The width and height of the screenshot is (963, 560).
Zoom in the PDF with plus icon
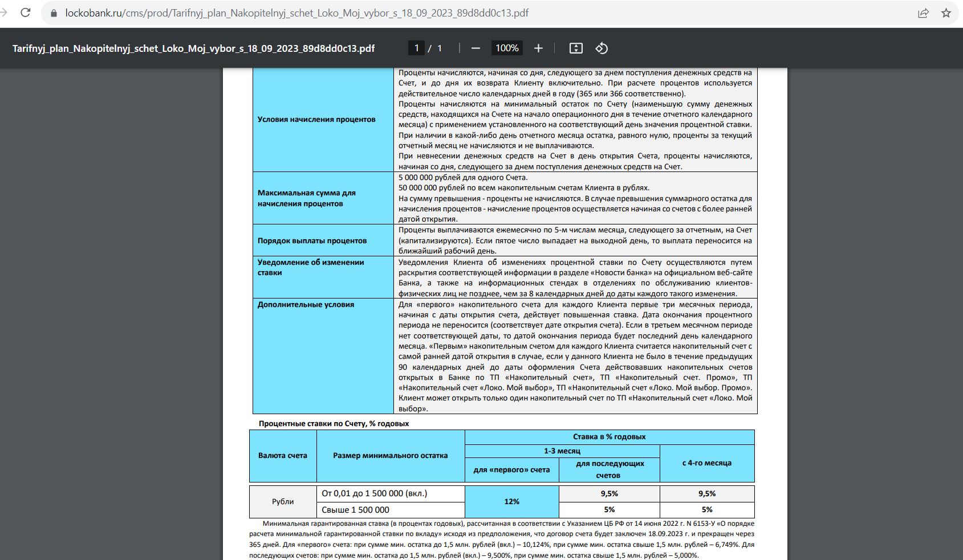click(538, 48)
